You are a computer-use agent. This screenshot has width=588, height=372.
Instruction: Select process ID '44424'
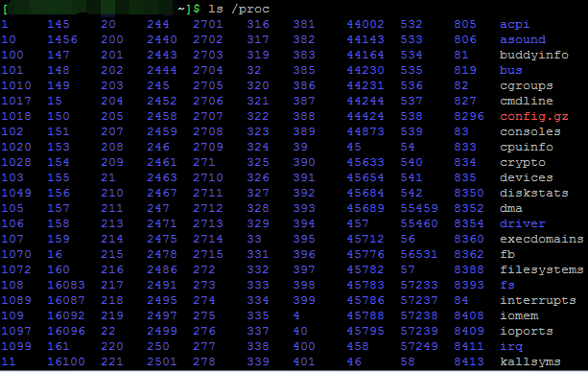[x=365, y=117]
